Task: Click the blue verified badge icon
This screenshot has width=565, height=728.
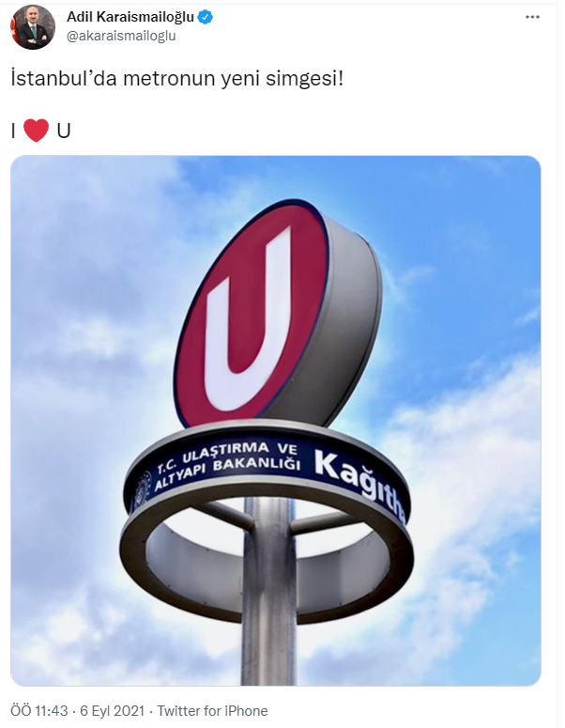Action: click(x=205, y=17)
